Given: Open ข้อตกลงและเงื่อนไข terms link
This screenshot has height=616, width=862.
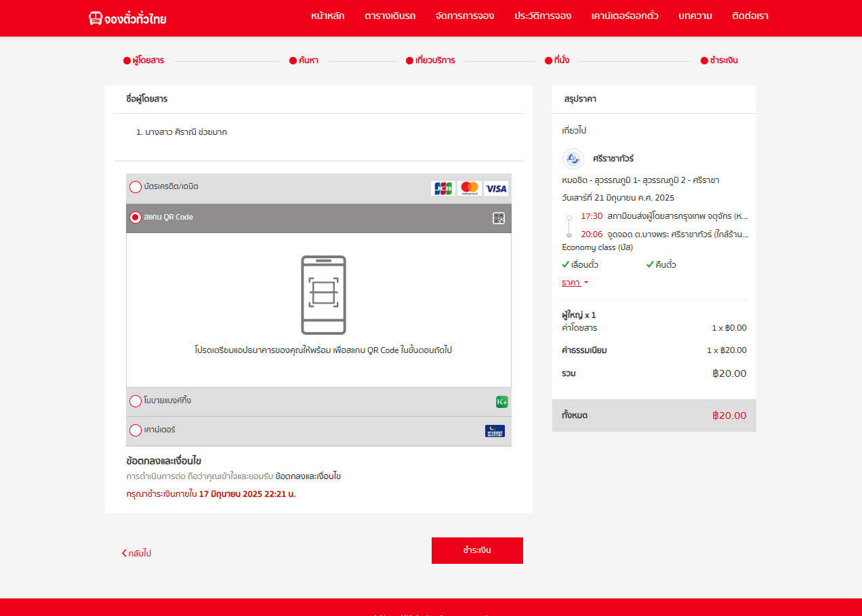Looking at the screenshot, I should [x=308, y=476].
